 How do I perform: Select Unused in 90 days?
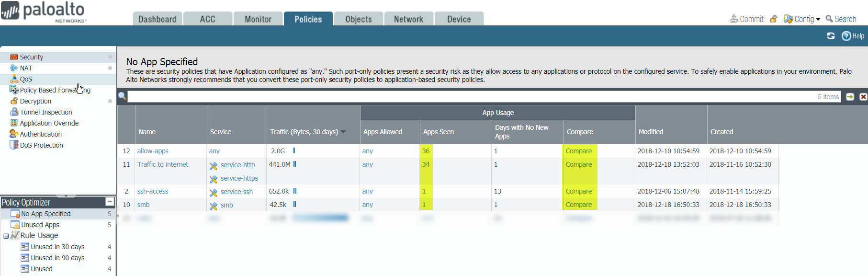(x=57, y=258)
